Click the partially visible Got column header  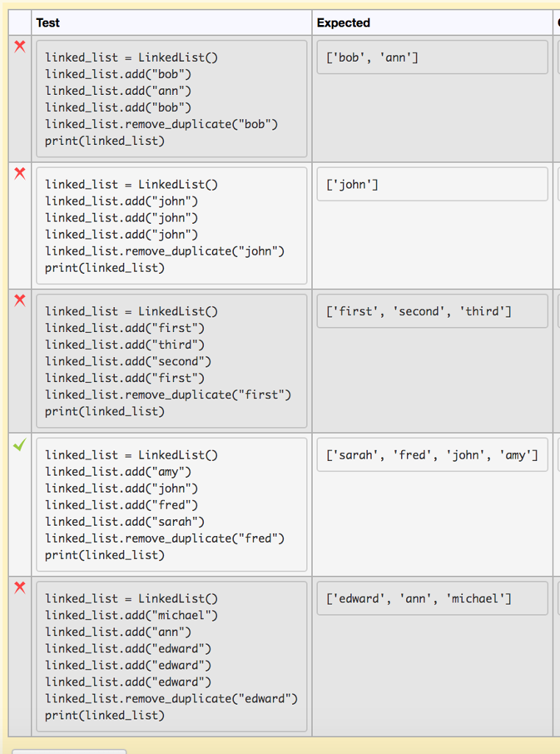tap(557, 23)
